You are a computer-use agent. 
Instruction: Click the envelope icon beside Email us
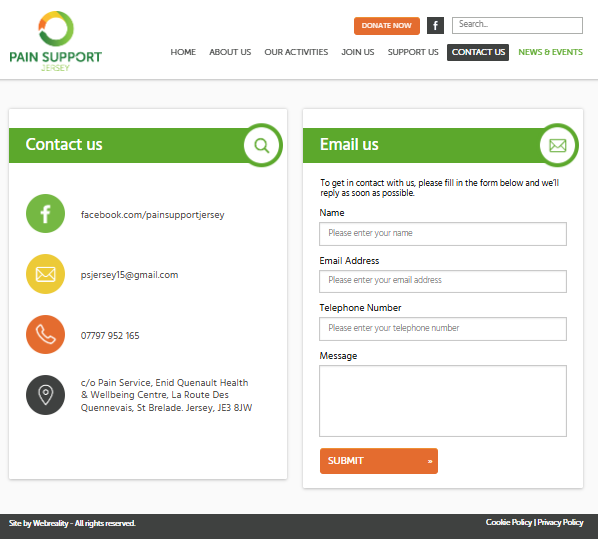[x=558, y=145]
